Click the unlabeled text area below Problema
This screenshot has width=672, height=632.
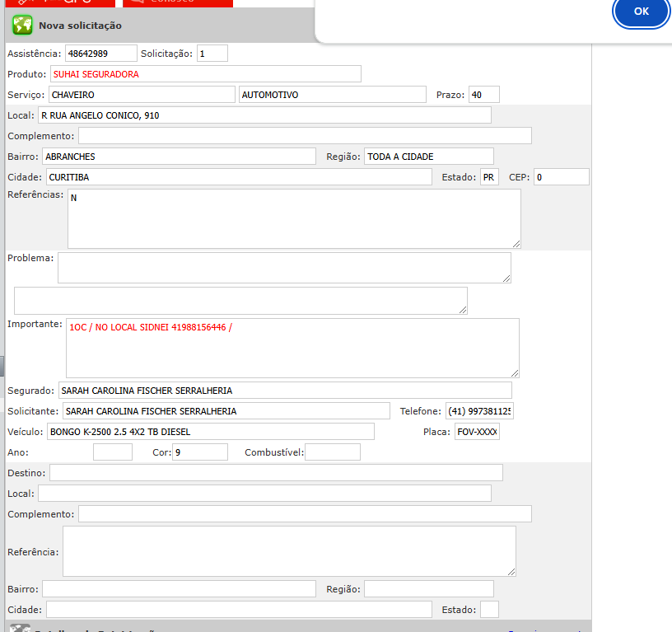[x=240, y=301]
